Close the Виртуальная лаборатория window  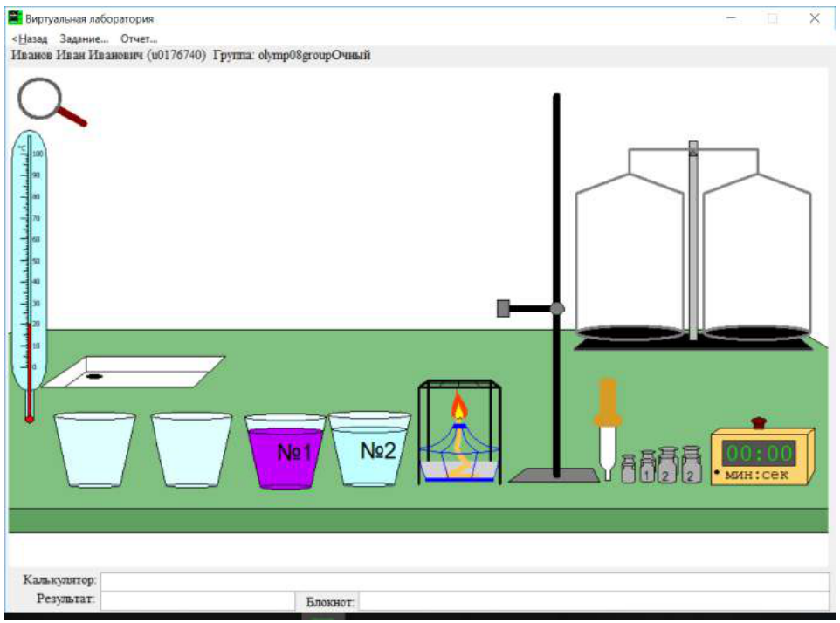point(815,18)
